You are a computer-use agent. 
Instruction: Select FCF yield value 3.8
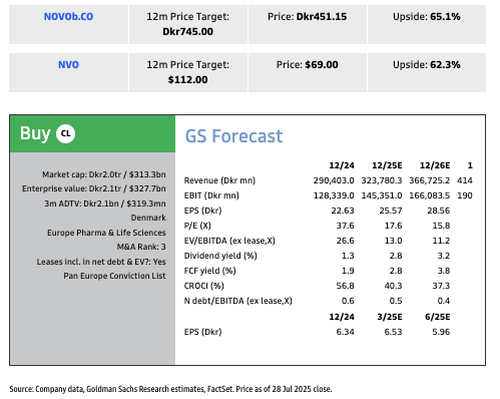[x=444, y=271]
